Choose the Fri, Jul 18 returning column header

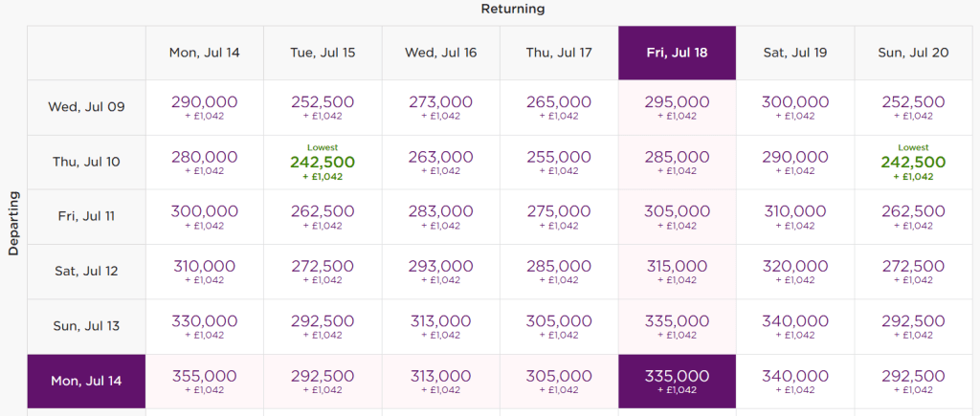click(x=677, y=53)
